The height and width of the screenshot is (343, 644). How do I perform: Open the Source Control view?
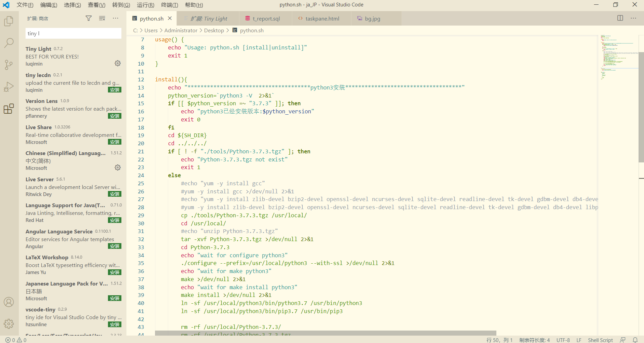tap(9, 65)
